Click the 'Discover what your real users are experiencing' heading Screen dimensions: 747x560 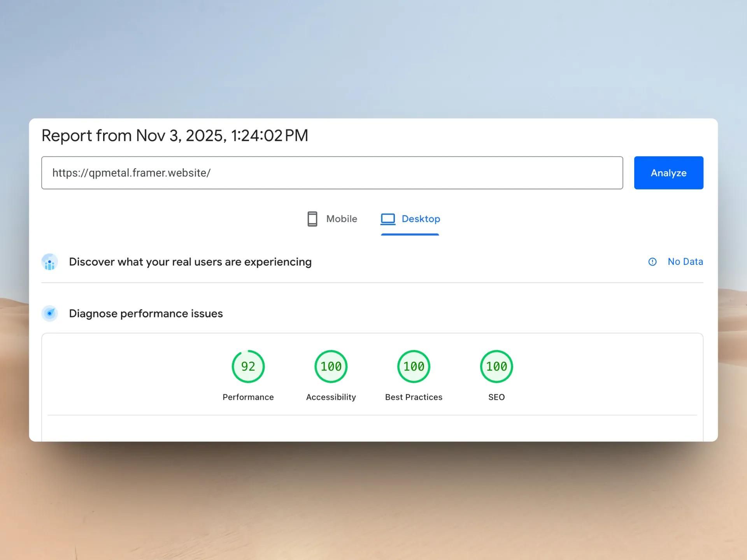(x=190, y=262)
